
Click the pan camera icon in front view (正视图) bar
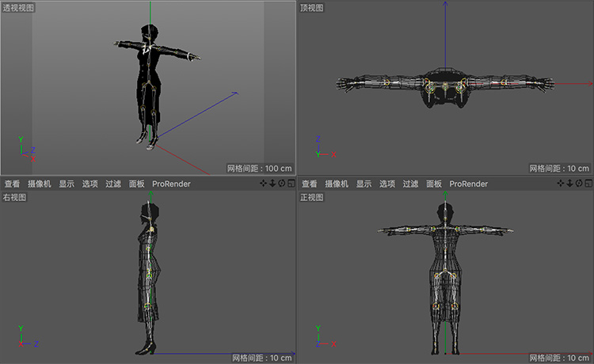coord(561,184)
